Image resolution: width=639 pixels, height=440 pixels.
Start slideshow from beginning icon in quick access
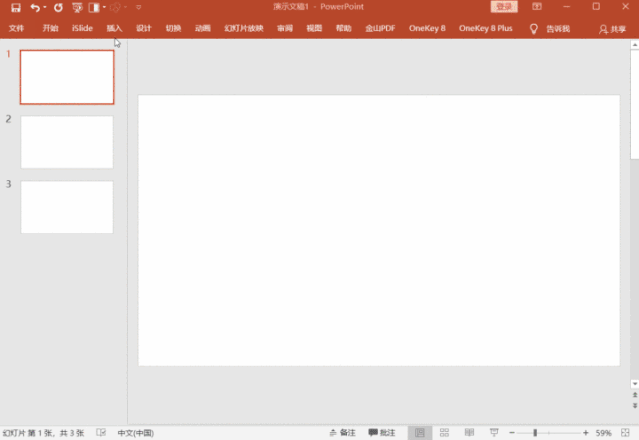77,7
